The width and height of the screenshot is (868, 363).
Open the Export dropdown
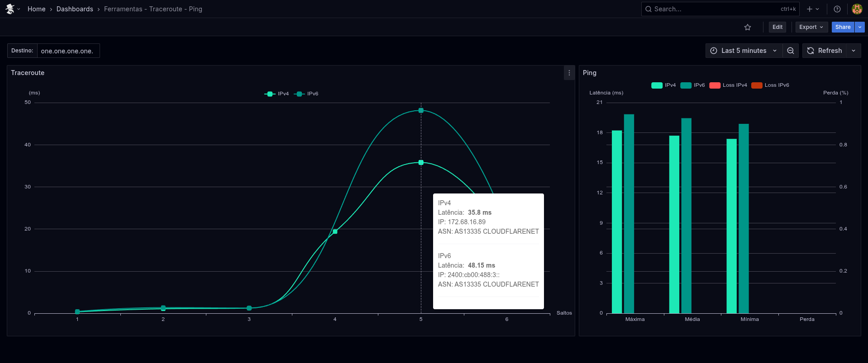(x=811, y=27)
